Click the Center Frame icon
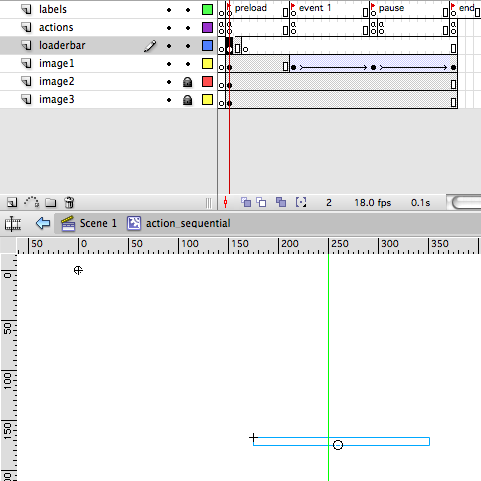The image size is (481, 481). (x=226, y=202)
